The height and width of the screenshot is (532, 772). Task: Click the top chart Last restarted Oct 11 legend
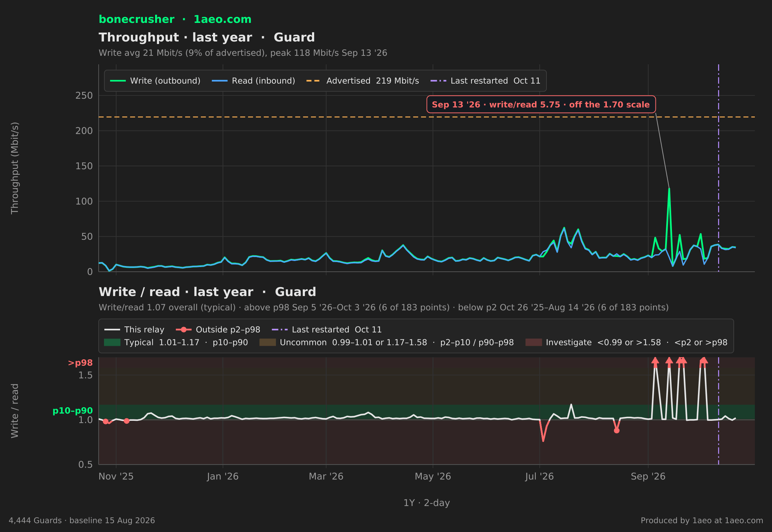[485, 81]
